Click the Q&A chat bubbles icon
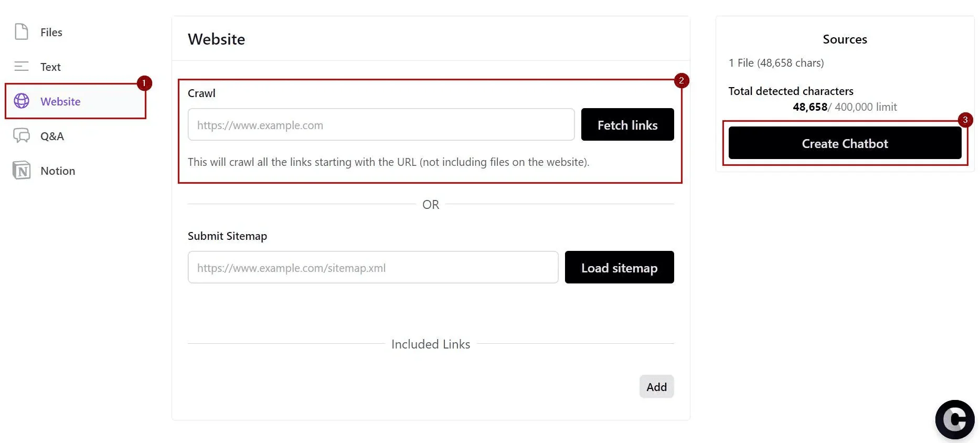 pos(22,136)
